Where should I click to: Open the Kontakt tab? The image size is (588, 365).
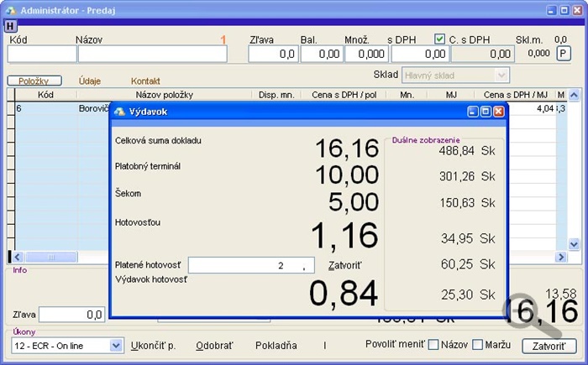click(x=145, y=81)
